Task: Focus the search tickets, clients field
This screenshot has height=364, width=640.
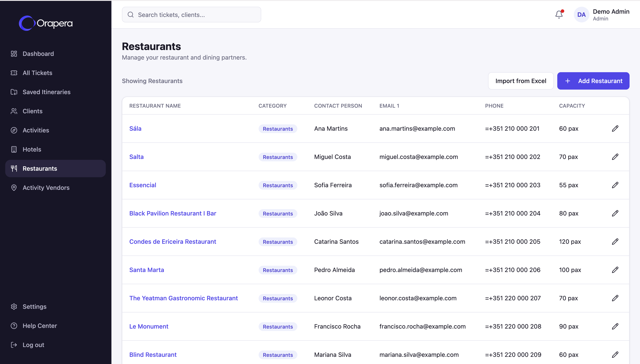Action: pyautogui.click(x=191, y=15)
